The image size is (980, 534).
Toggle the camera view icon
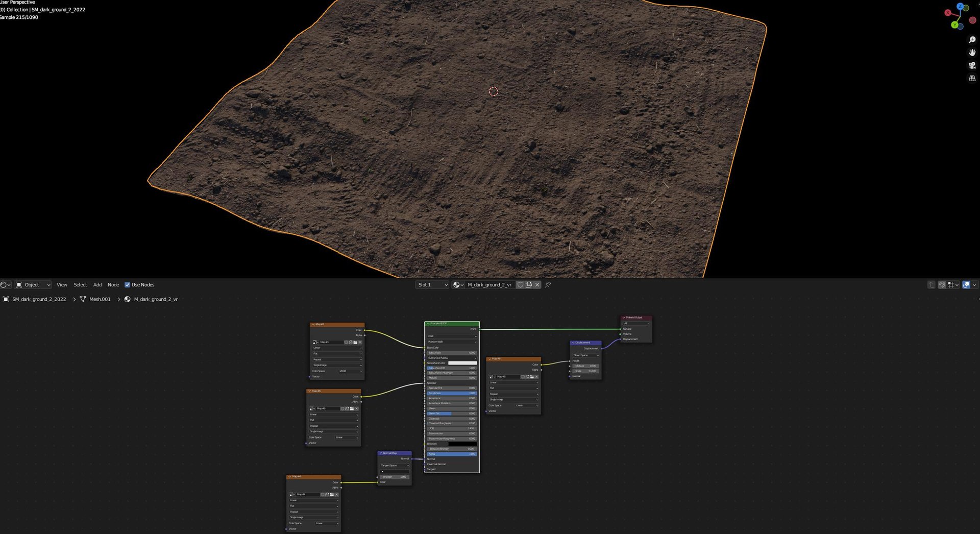click(x=972, y=65)
